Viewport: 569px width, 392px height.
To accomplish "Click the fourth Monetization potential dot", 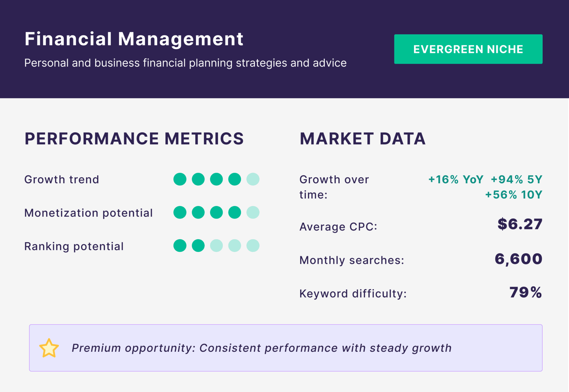I will pyautogui.click(x=234, y=213).
